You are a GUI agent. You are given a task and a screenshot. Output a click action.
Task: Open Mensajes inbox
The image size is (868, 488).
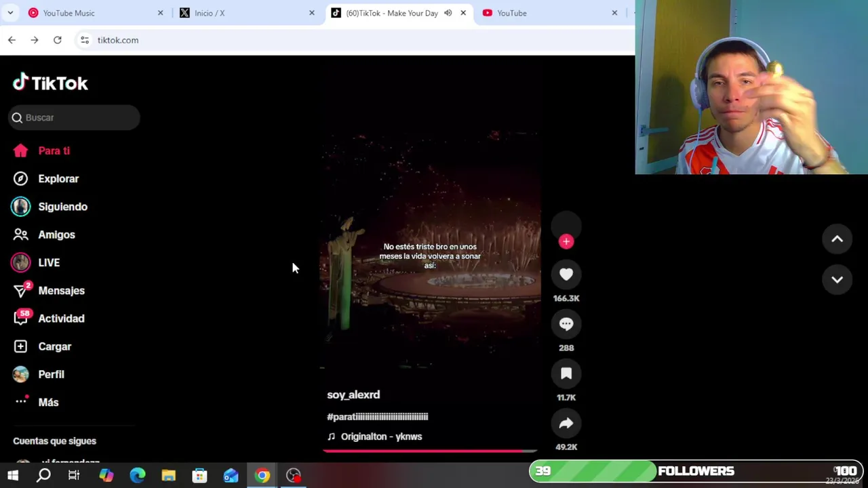[x=49, y=290]
